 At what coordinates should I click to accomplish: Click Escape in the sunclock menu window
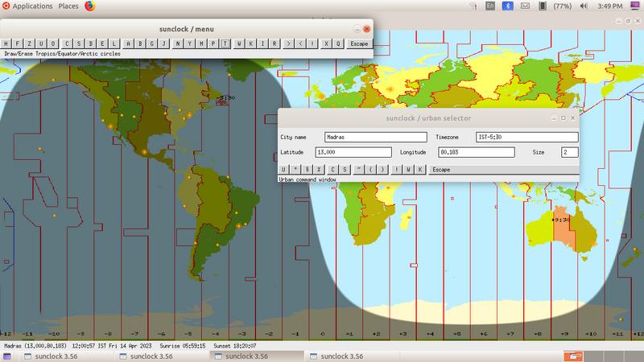[359, 43]
